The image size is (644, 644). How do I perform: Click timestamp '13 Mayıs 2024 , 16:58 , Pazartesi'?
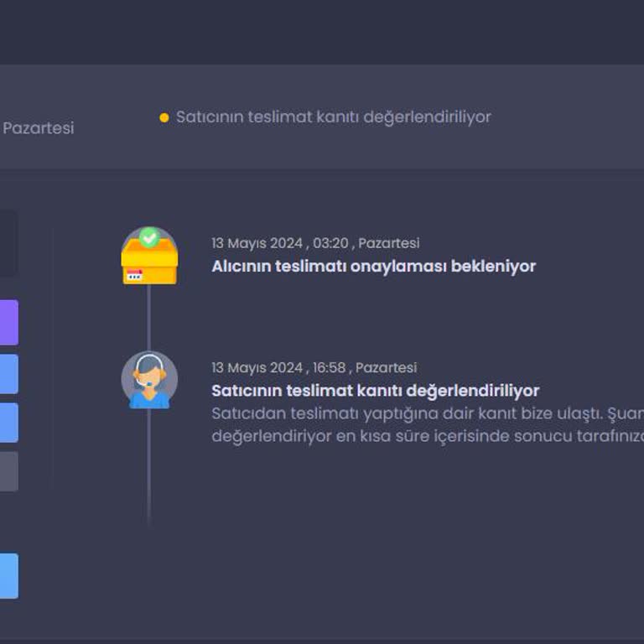pyautogui.click(x=314, y=367)
